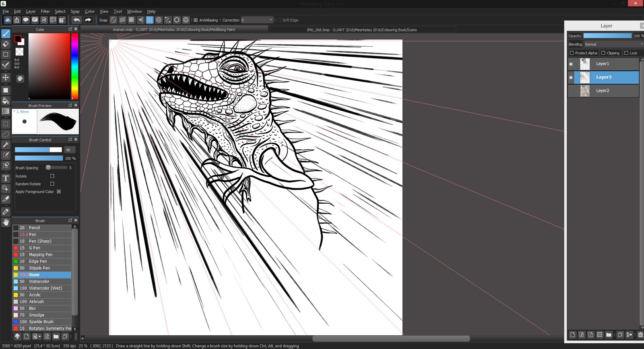Undock the Brush list panel

[x=70, y=220]
